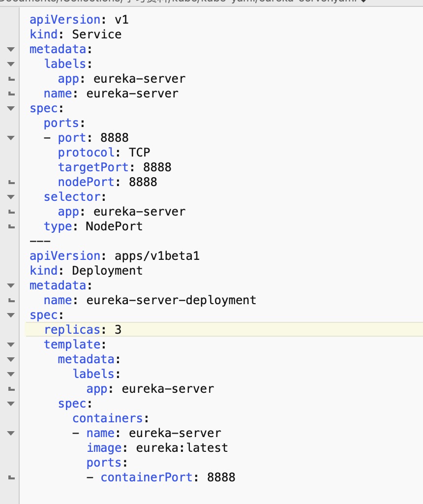The height and width of the screenshot is (504, 423).
Task: Fold the '- name: eureka-server' container item
Action: click(11, 433)
